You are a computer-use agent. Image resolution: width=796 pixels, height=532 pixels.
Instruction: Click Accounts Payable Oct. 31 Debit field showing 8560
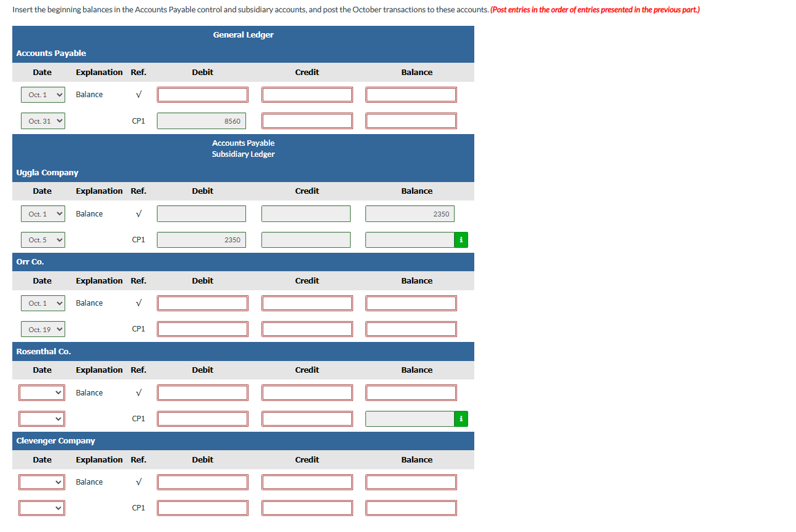[x=201, y=121]
